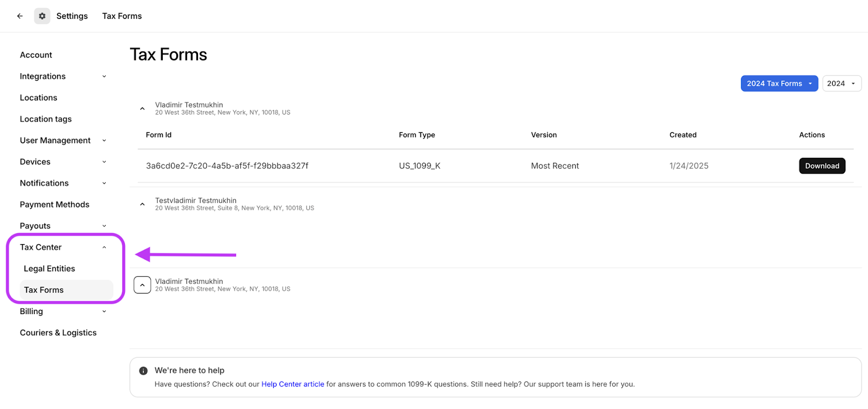Click the back arrow icon
868x409 pixels.
click(20, 16)
